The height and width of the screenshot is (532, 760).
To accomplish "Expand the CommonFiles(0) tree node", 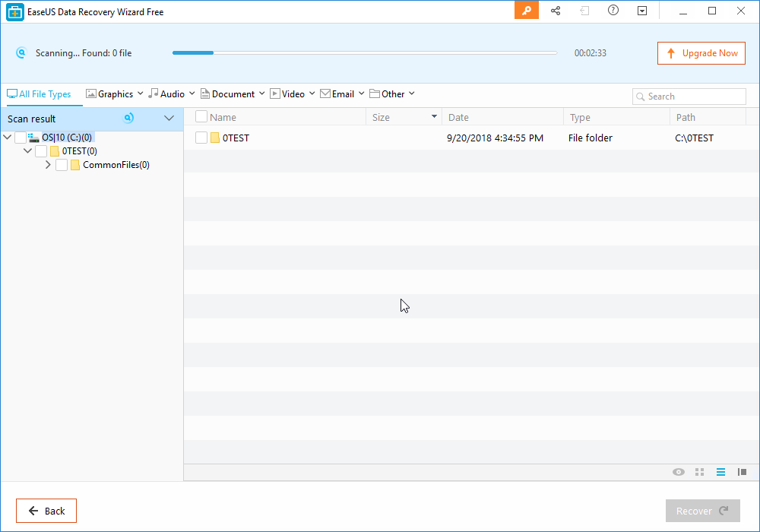I will pos(48,165).
